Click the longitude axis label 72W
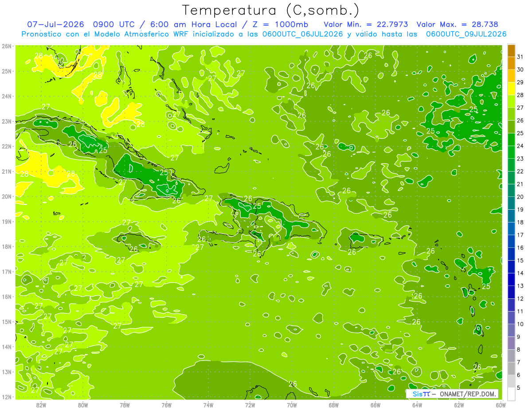 [250, 405]
